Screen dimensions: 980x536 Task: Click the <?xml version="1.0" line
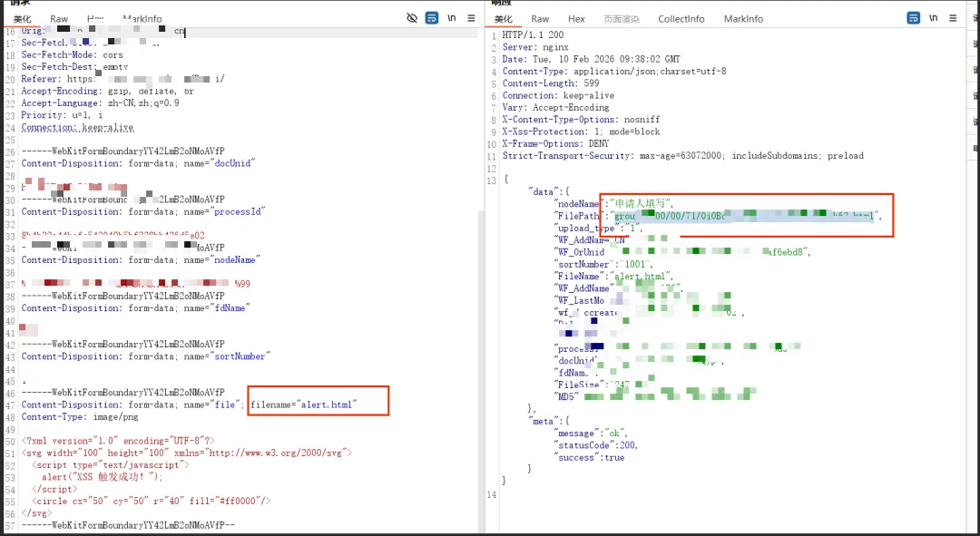tap(118, 441)
